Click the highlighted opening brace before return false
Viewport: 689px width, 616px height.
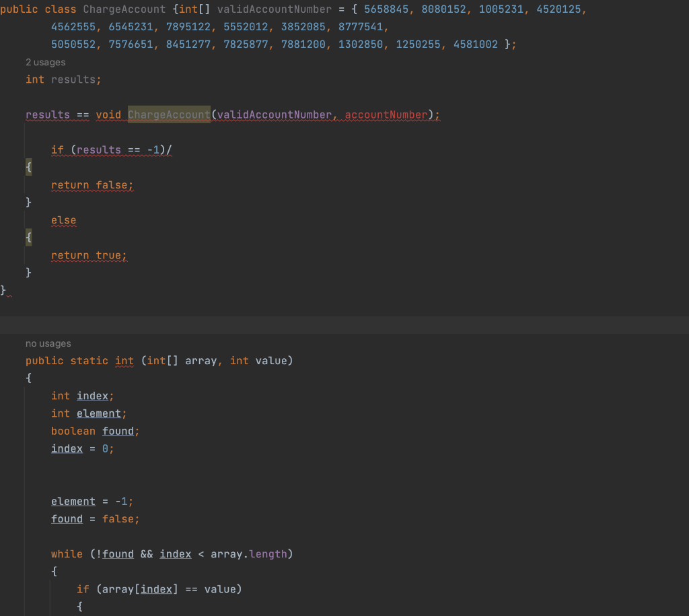(28, 167)
